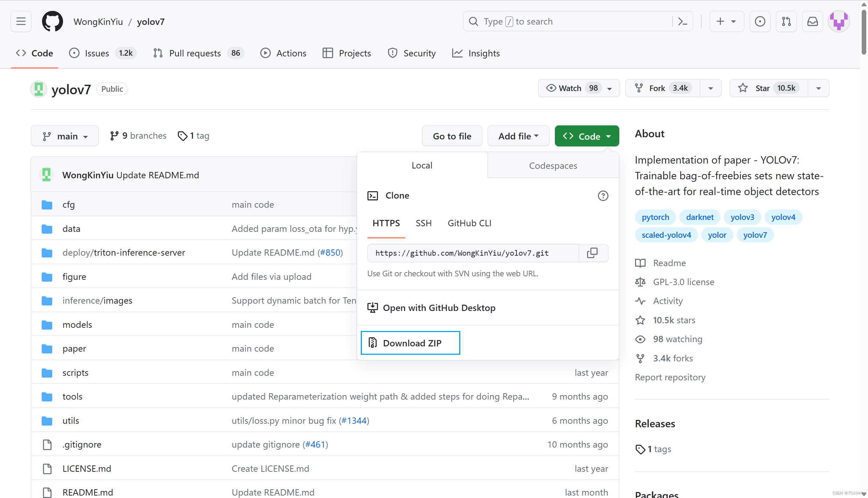868x498 pixels.
Task: Open the notifications inbox icon
Action: pyautogui.click(x=812, y=22)
